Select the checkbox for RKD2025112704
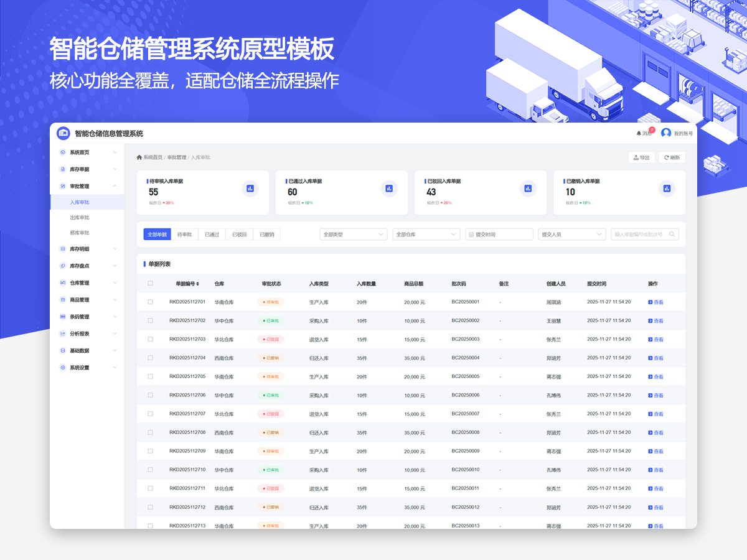The width and height of the screenshot is (747, 560). point(150,358)
